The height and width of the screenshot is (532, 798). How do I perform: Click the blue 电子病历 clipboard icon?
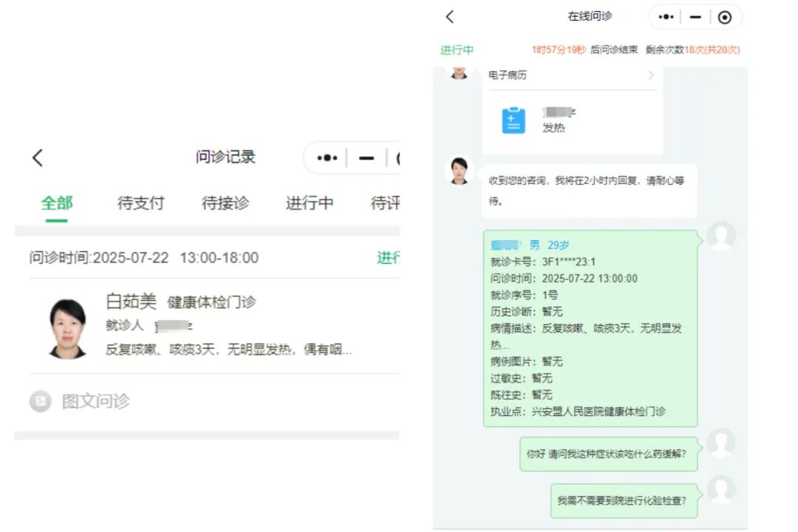(x=514, y=120)
